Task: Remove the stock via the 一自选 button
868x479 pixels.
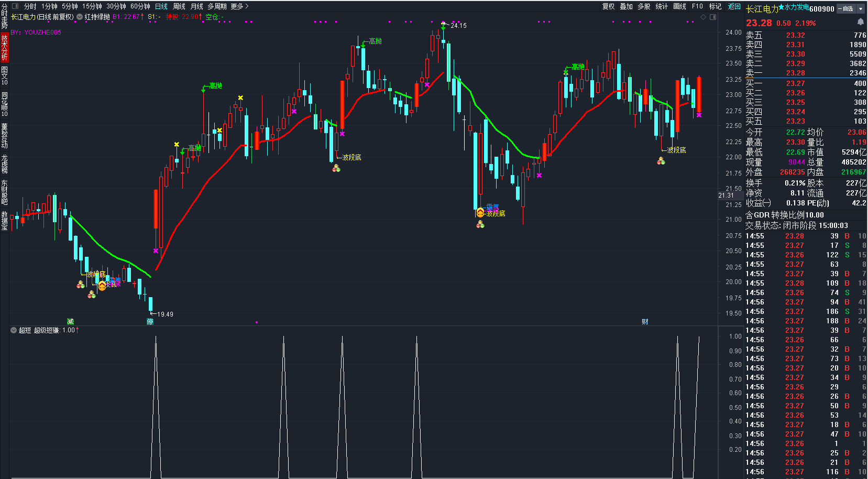Action: (x=846, y=9)
